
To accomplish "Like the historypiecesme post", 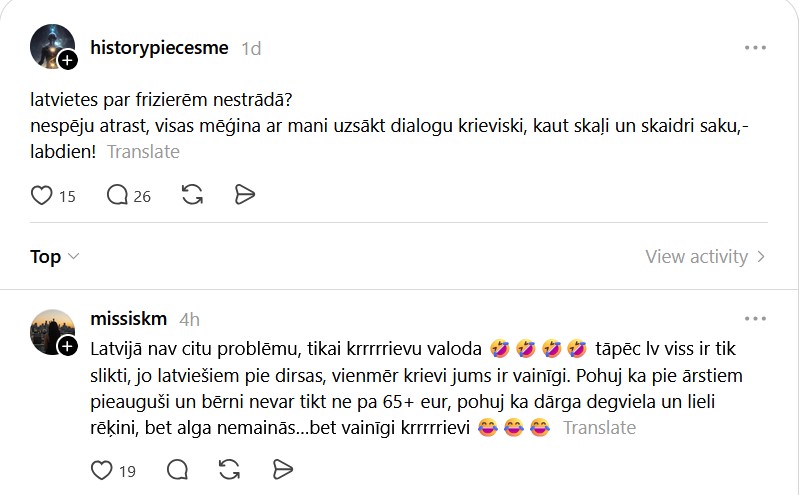I will pos(42,195).
